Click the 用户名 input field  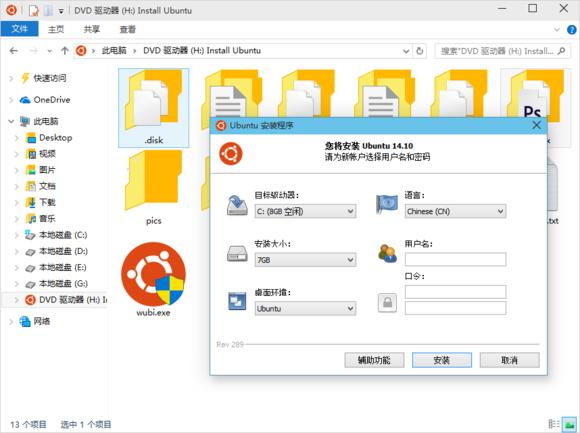[x=455, y=259]
